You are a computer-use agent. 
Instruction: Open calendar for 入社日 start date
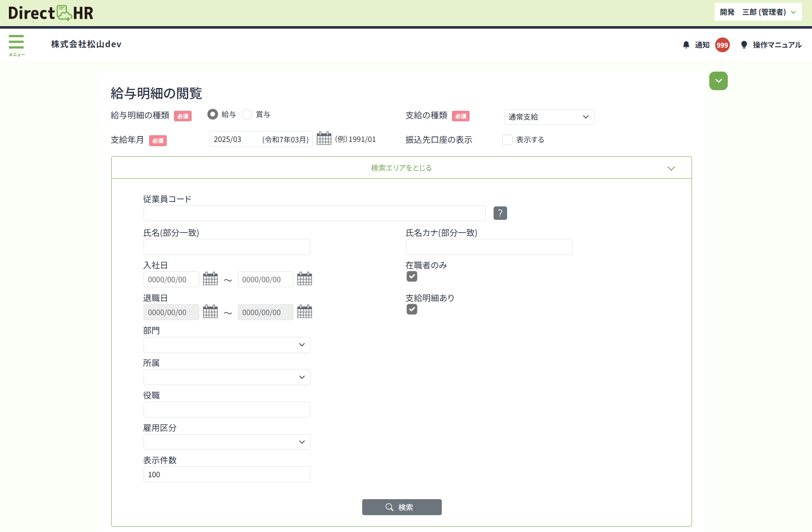210,279
